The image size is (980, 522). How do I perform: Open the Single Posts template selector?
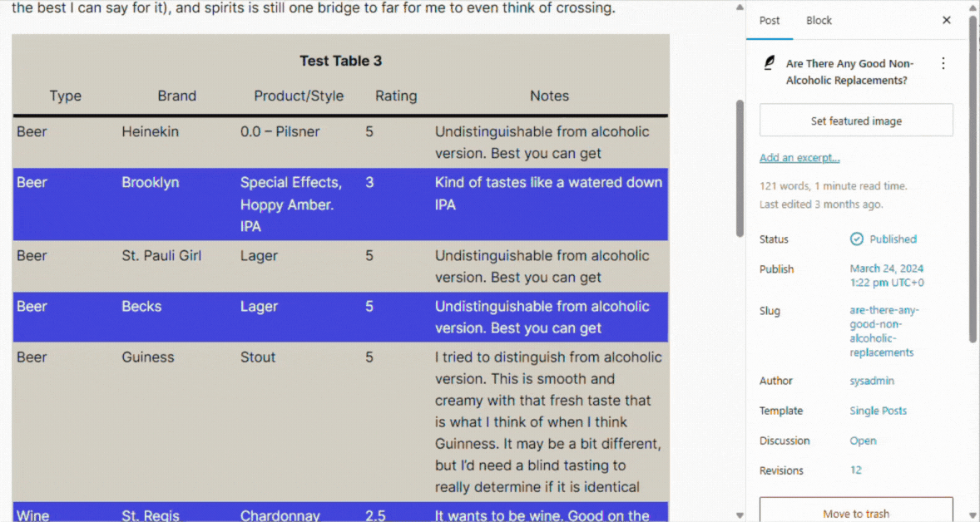(878, 410)
